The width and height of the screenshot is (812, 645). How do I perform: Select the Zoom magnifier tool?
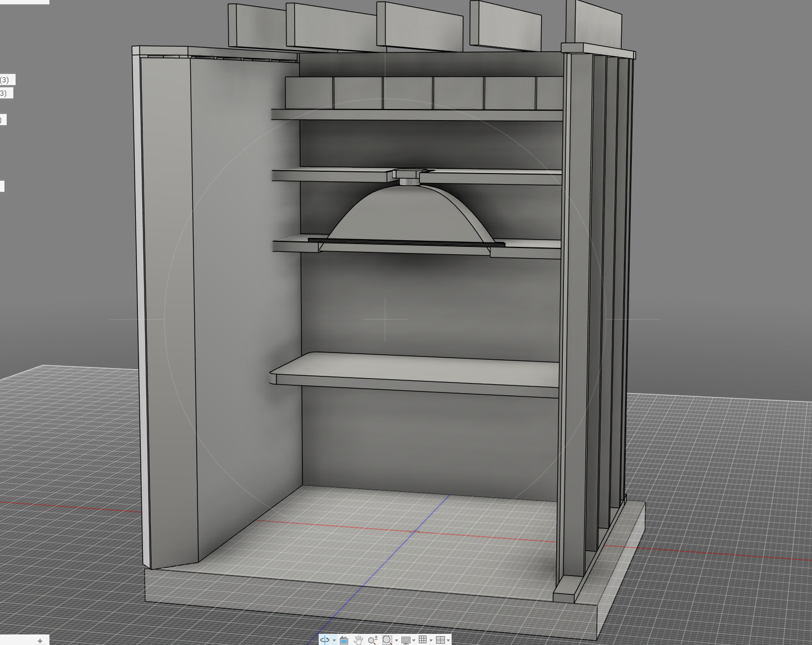click(373, 640)
